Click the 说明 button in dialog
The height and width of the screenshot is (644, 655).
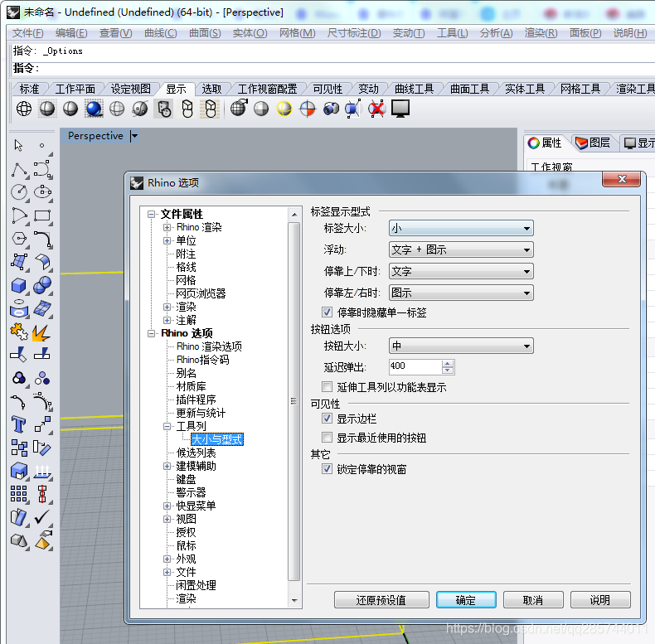(x=600, y=600)
